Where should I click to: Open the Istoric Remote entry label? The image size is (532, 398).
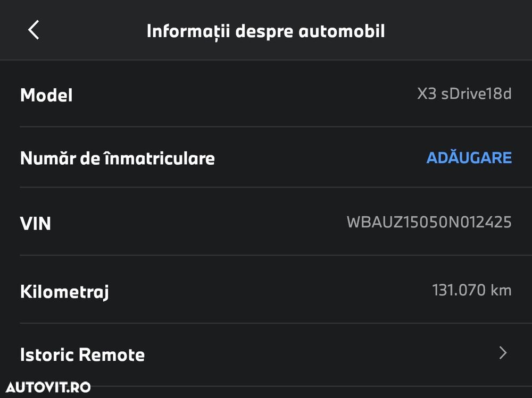pos(82,354)
